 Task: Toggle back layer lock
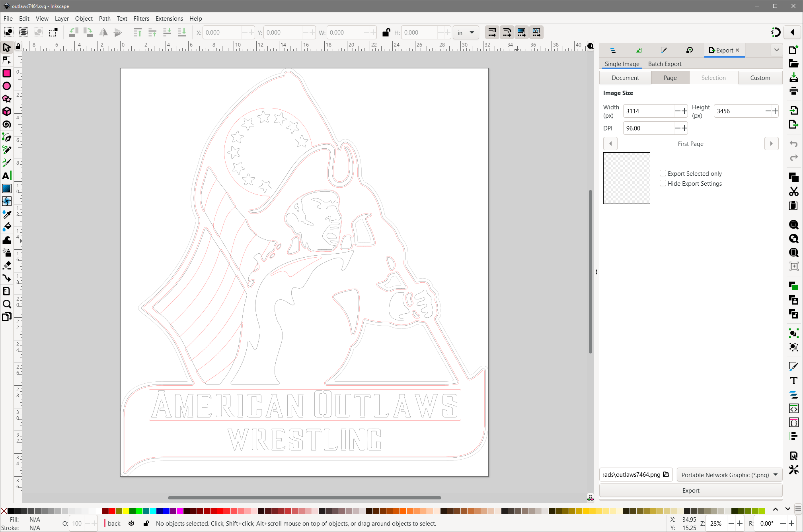(x=146, y=523)
